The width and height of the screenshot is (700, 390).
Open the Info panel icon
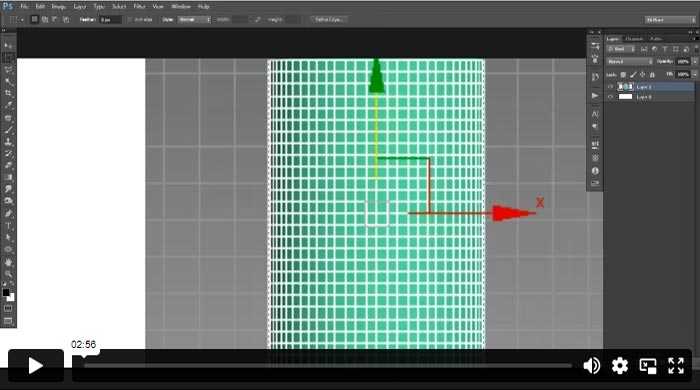pos(595,171)
